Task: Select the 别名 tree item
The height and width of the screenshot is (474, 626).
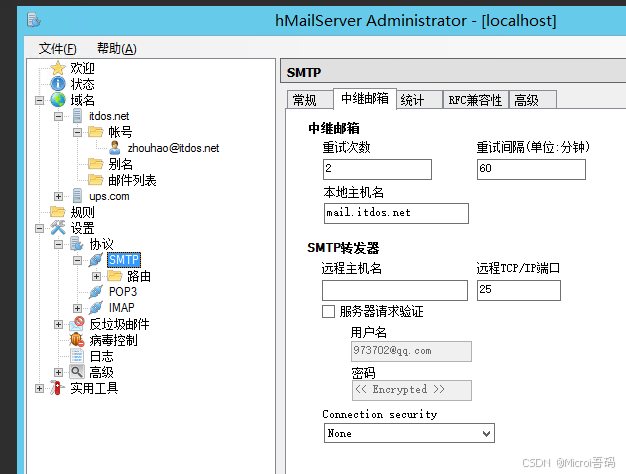Action: coord(120,164)
